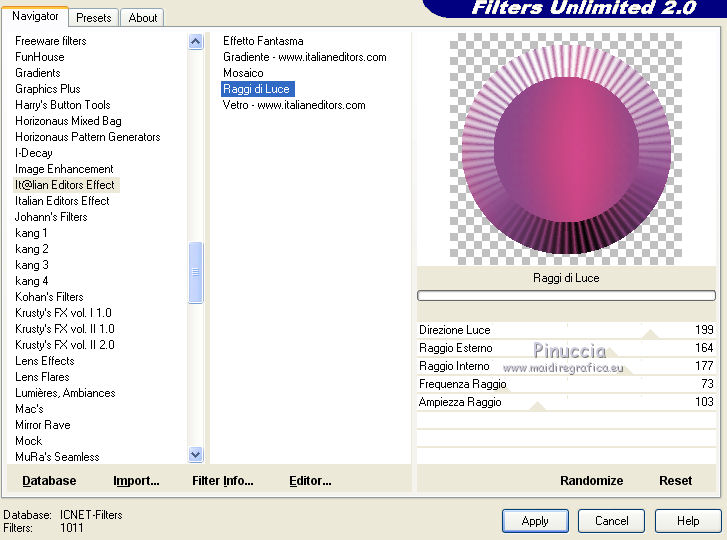The height and width of the screenshot is (540, 727).
Task: Click the Database button
Action: coord(49,481)
